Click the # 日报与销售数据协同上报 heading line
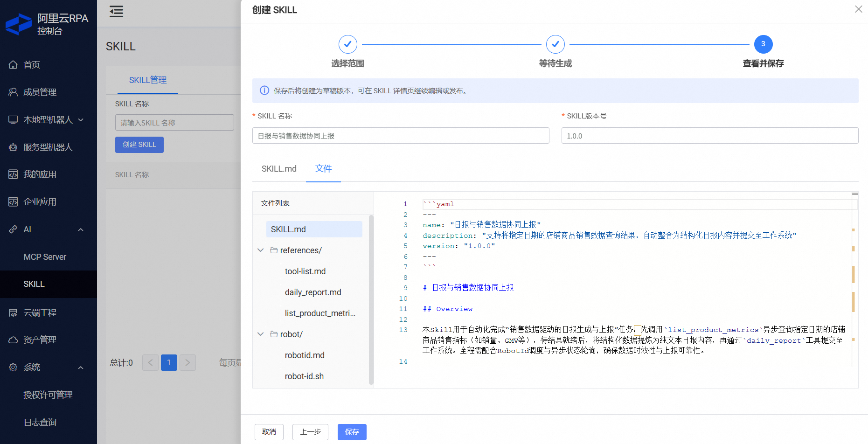868x444 pixels. point(468,288)
